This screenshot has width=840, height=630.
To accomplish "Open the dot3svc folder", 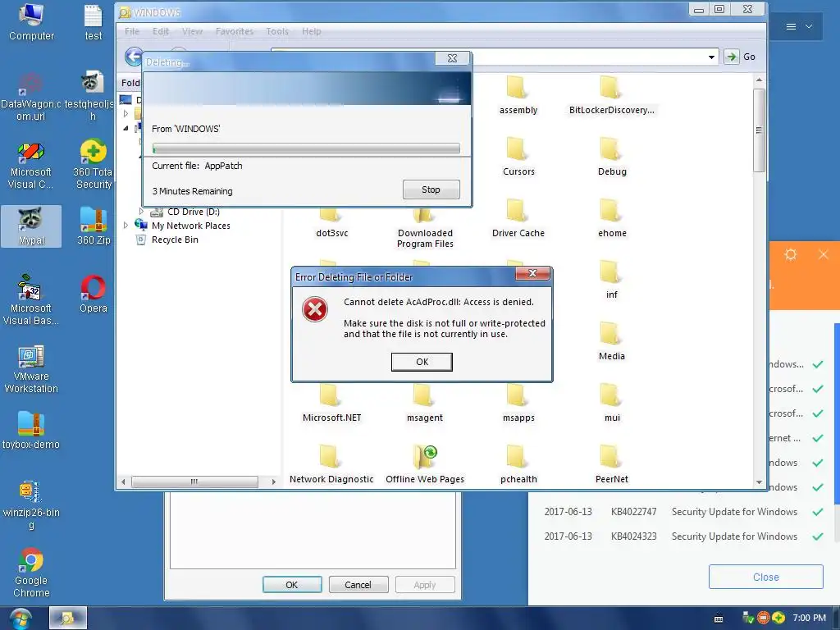I will (331, 225).
